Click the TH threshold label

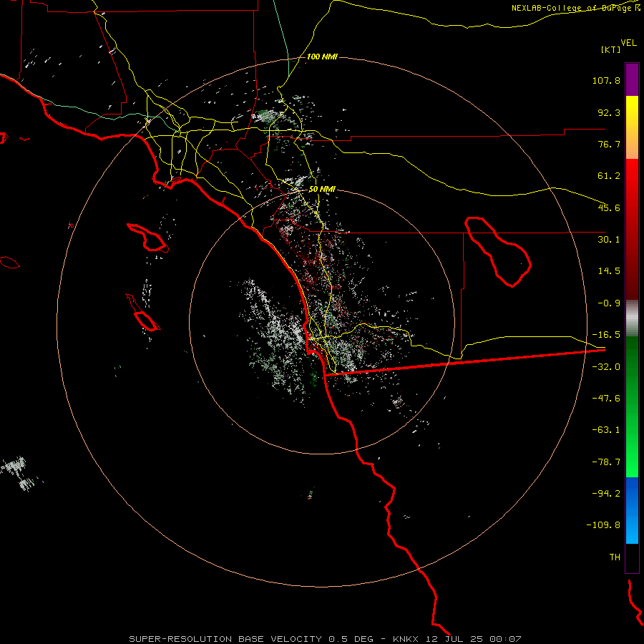(615, 557)
